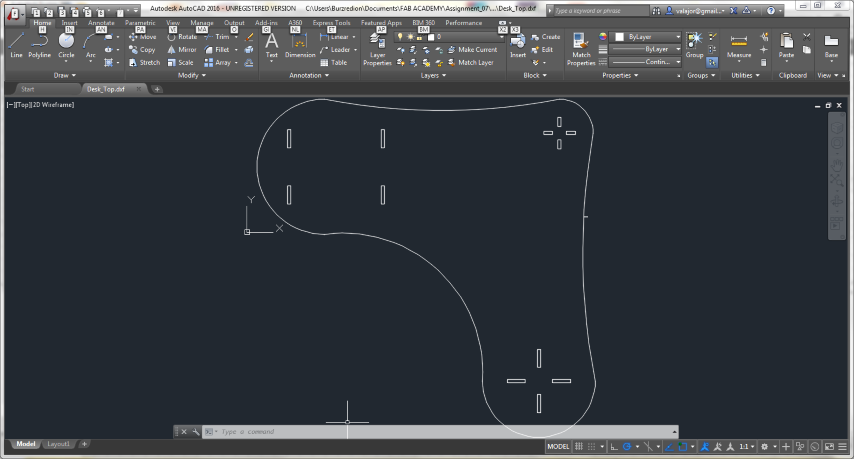Viewport: 854px width, 459px height.
Task: Activate the Move tool
Action: 143,37
